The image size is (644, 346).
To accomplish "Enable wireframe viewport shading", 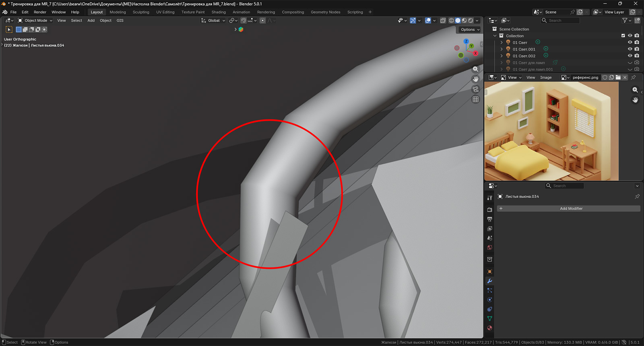I will pos(451,21).
